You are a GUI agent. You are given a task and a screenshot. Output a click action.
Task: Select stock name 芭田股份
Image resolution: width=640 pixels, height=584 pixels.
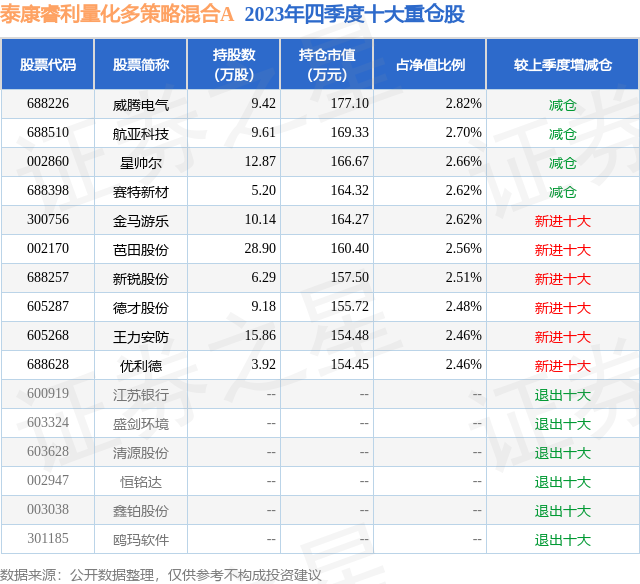tap(141, 250)
